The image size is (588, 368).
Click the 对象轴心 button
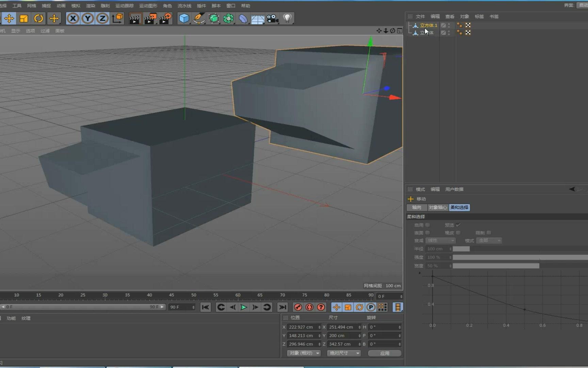[438, 208]
